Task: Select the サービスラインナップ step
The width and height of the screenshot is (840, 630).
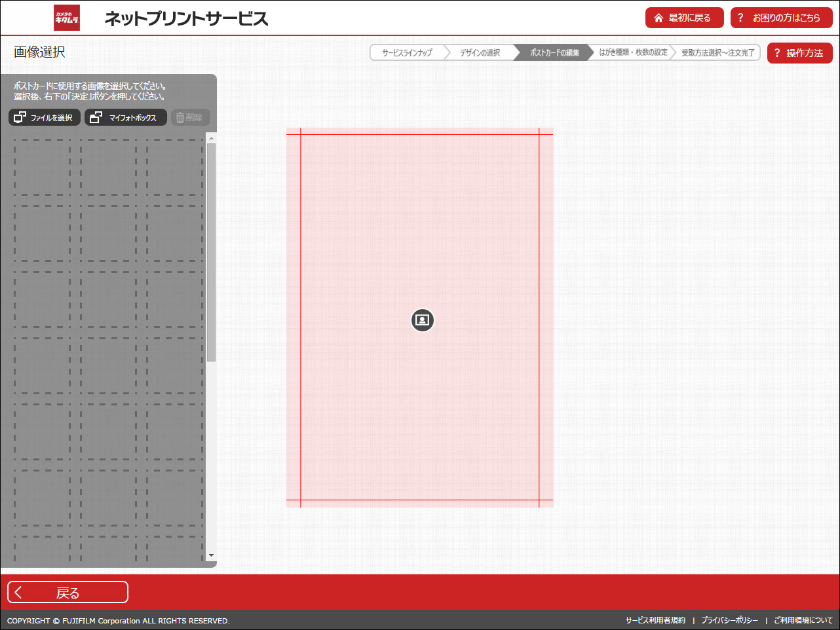Action: click(x=408, y=52)
